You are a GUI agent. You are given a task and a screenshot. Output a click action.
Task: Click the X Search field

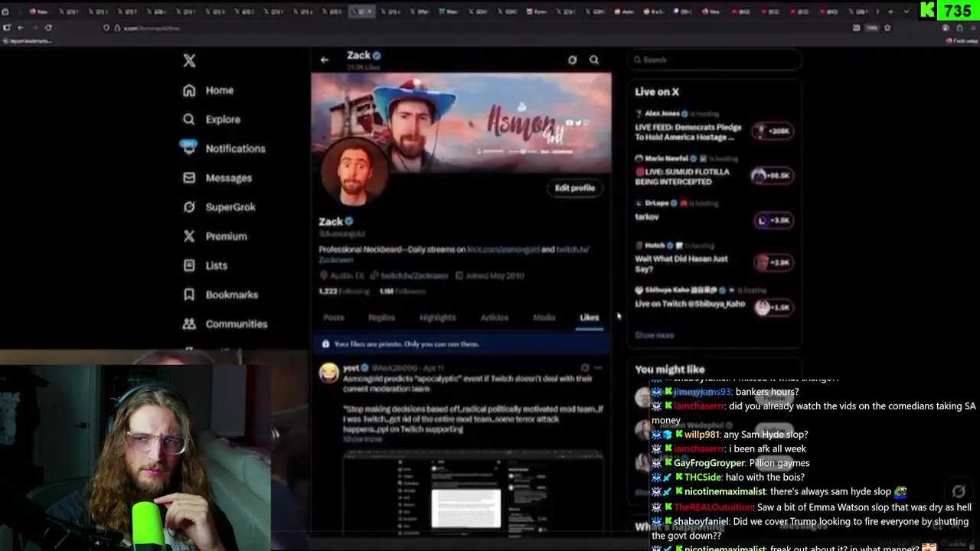pos(714,60)
